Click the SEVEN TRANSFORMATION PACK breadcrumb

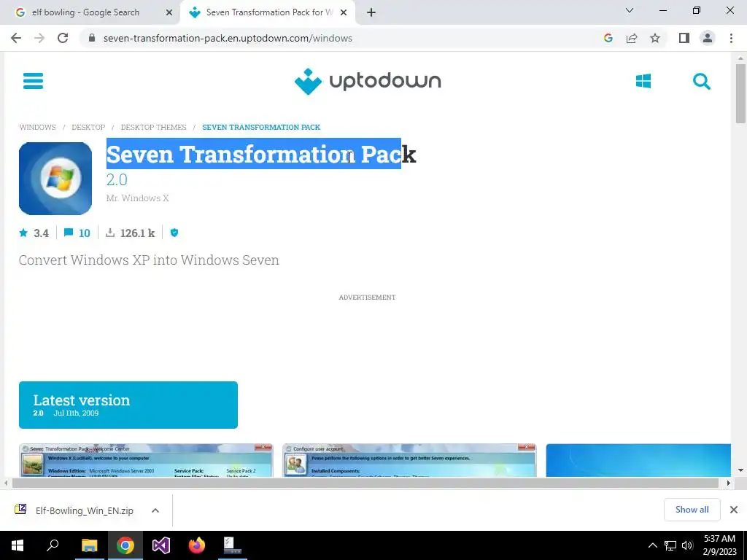coord(261,127)
